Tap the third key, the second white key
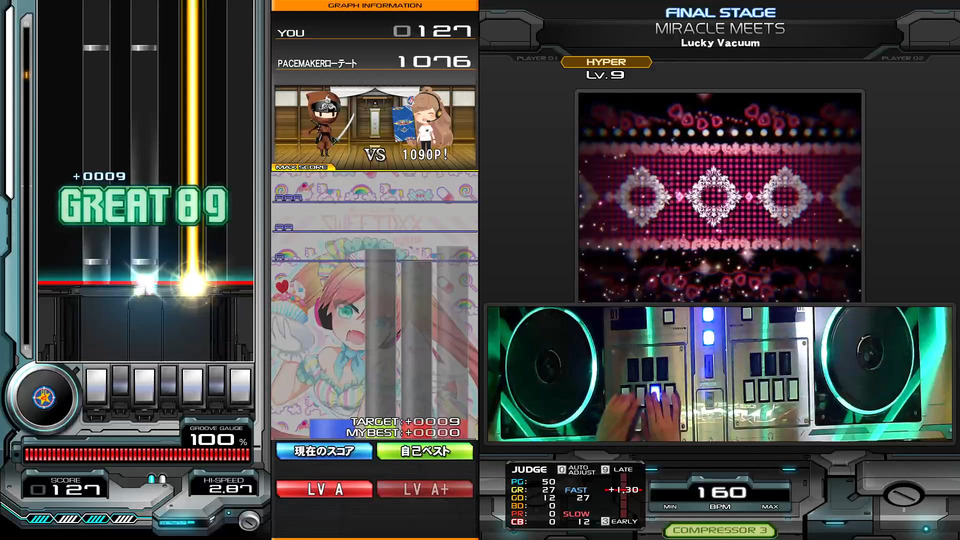The width and height of the screenshot is (960, 540). click(x=144, y=386)
